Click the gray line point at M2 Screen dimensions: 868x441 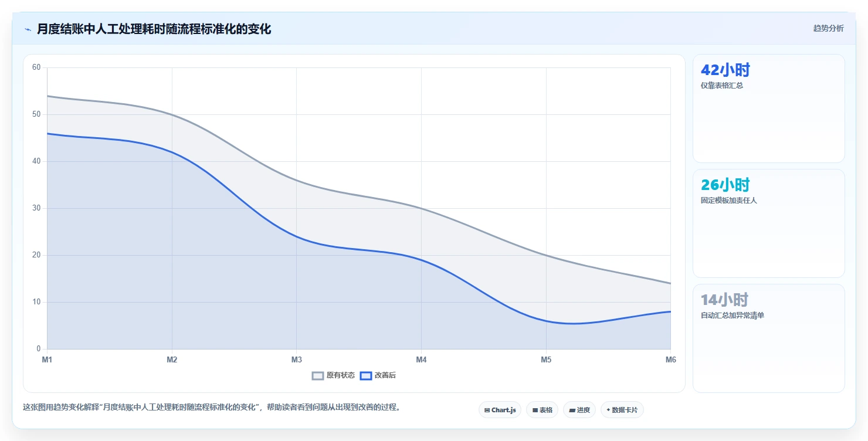pos(172,114)
